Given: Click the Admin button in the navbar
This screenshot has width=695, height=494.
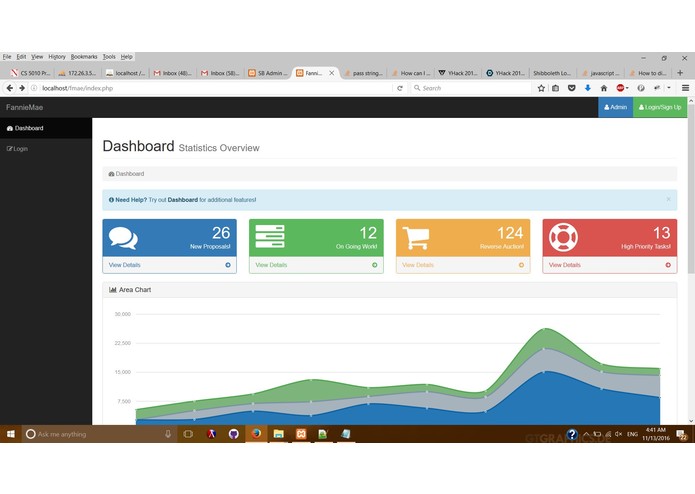Looking at the screenshot, I should pos(616,107).
